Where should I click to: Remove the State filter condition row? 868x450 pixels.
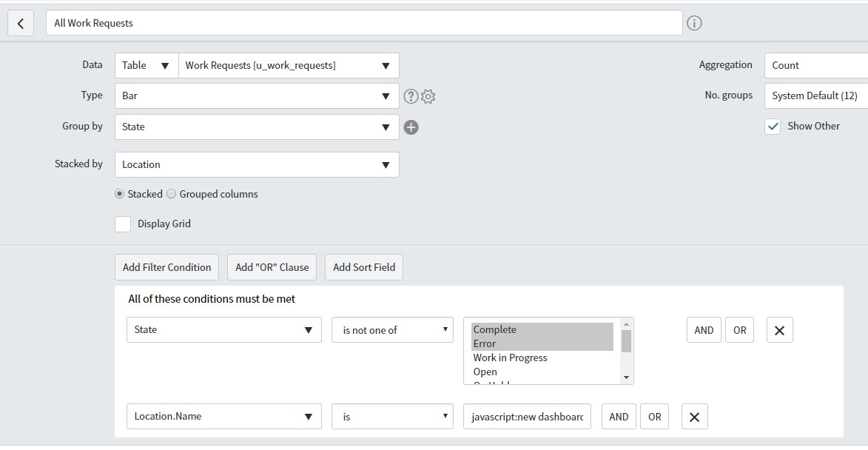(x=779, y=330)
